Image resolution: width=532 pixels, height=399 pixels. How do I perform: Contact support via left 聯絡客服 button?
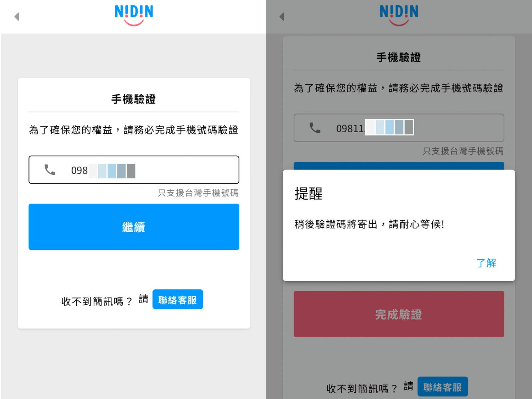(x=178, y=299)
